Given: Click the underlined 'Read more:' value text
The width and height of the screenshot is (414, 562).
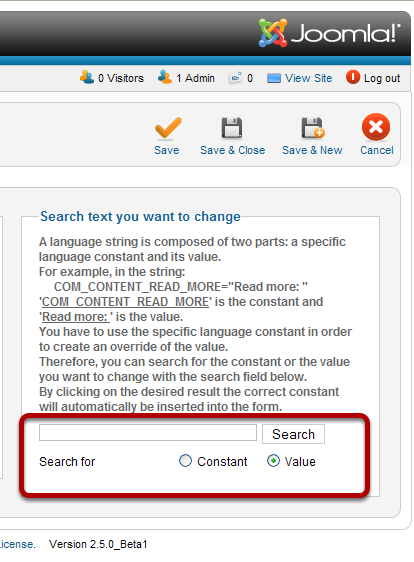Looking at the screenshot, I should coord(76,317).
